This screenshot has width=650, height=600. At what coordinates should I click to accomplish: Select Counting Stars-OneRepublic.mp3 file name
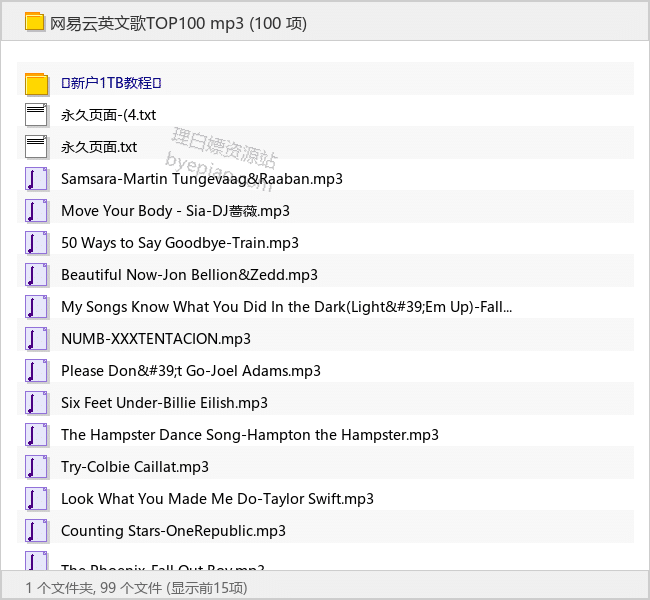(173, 531)
